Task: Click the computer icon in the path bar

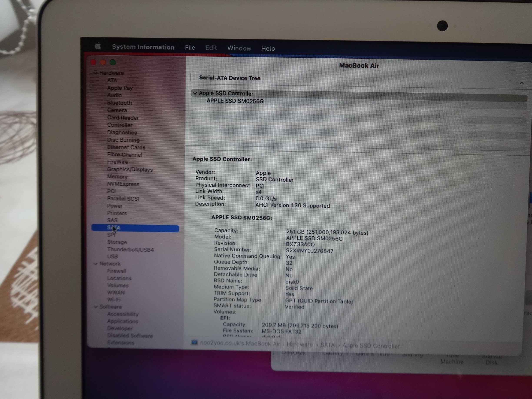Action: pos(194,342)
